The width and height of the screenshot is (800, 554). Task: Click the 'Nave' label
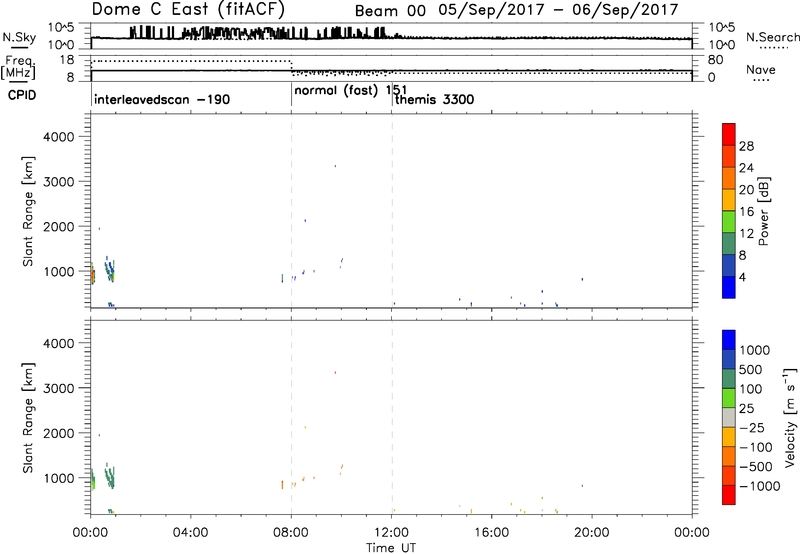coord(760,69)
